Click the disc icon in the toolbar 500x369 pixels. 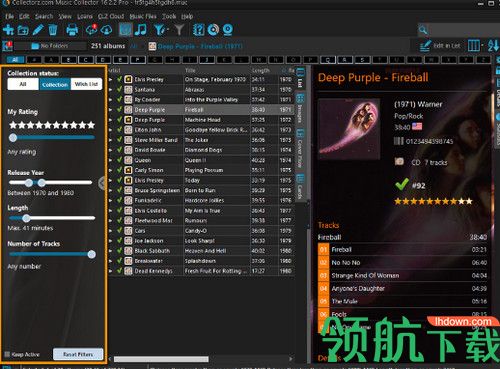(213, 30)
